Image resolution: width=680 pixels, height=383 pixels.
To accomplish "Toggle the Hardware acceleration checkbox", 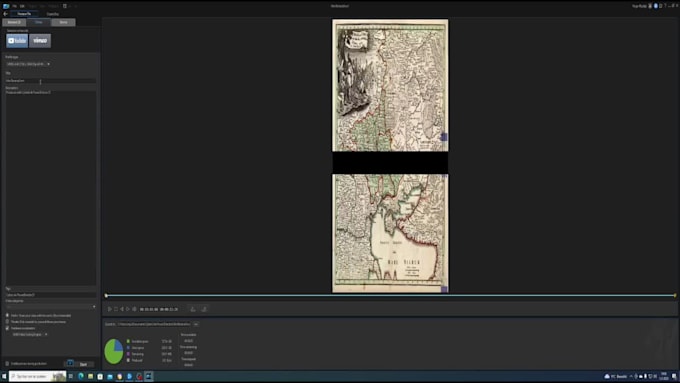I will tap(7, 328).
